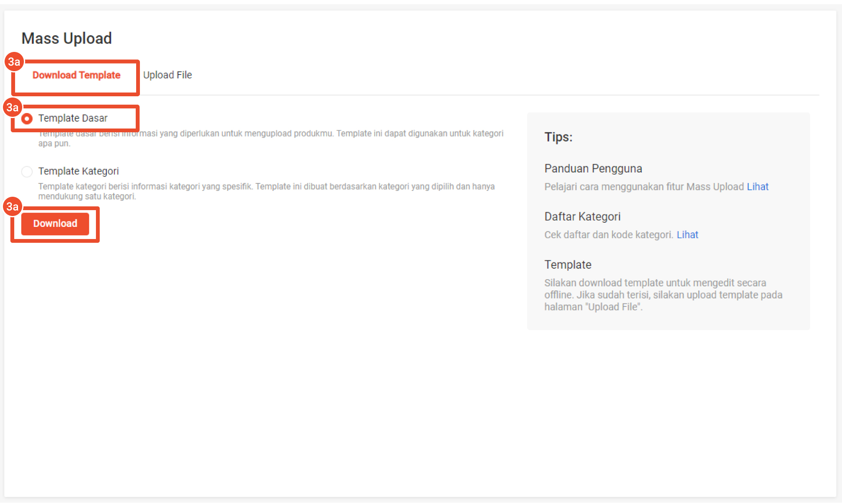
Task: Click the Daftar Kategori tip title
Action: (x=582, y=217)
